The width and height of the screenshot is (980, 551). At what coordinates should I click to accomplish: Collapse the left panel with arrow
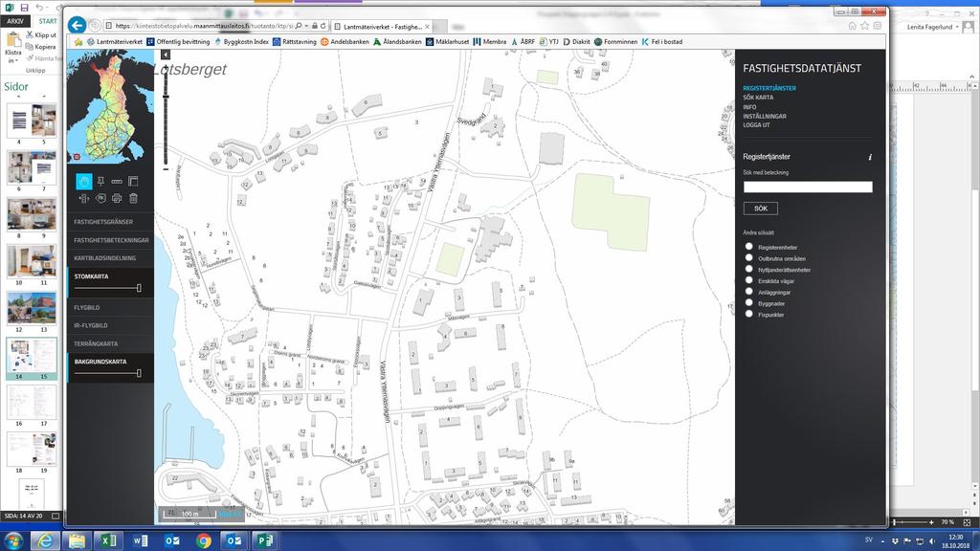pos(165,55)
